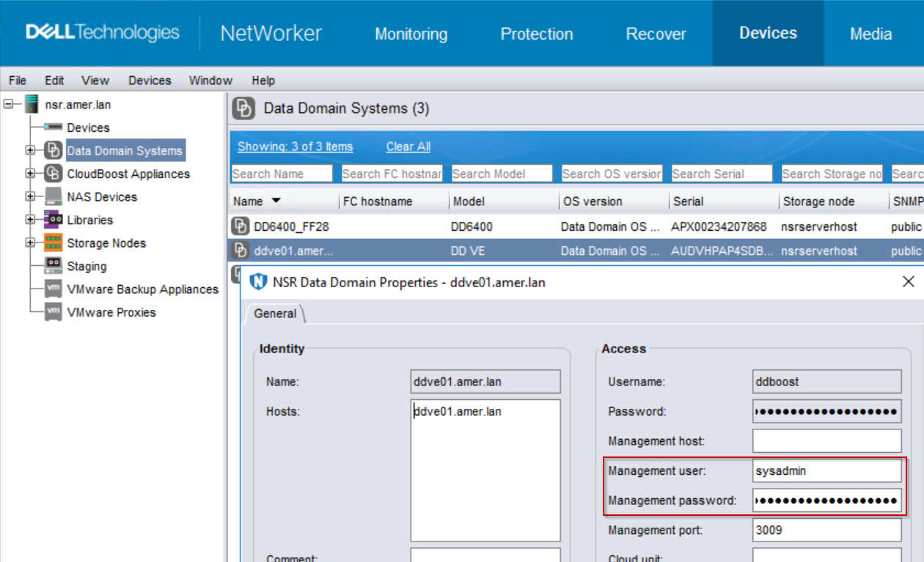Click the VMware Proxies icon
Viewport: 924px width, 562px height.
point(53,312)
